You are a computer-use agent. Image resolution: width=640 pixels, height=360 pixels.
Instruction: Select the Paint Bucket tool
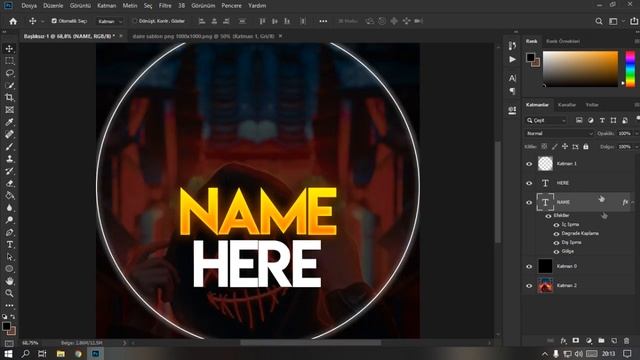pyautogui.click(x=9, y=196)
